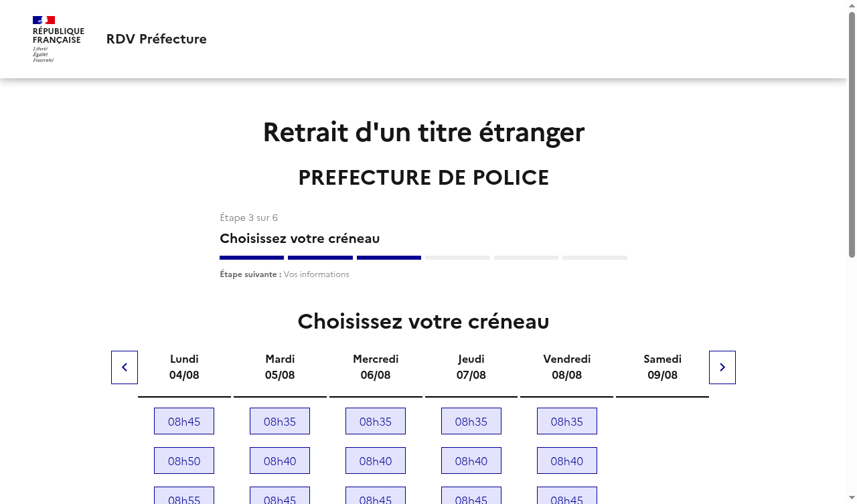Book 08h35 slot on Jeudi 07/08
857x504 pixels.
click(471, 421)
